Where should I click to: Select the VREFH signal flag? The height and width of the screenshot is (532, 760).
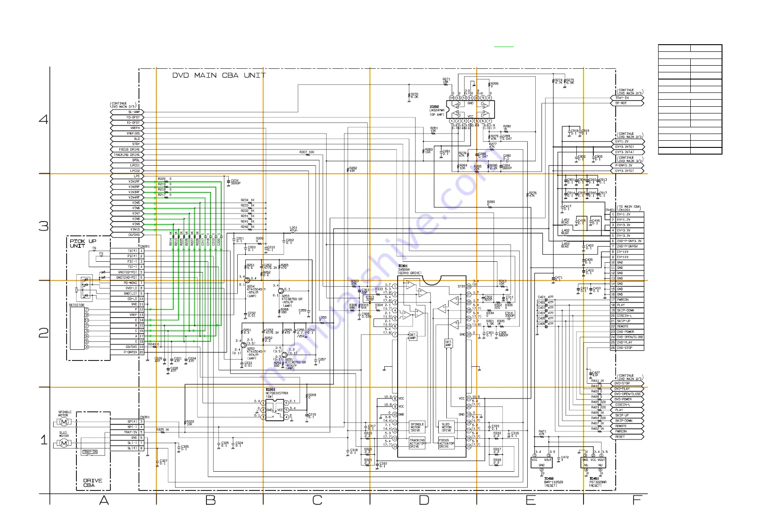click(127, 128)
